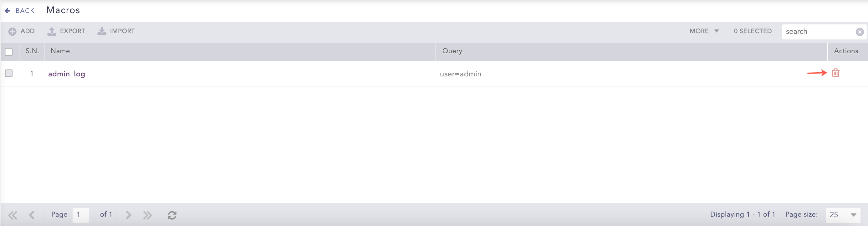The width and height of the screenshot is (868, 226).
Task: Check the admin_log row checkbox
Action: point(9,73)
